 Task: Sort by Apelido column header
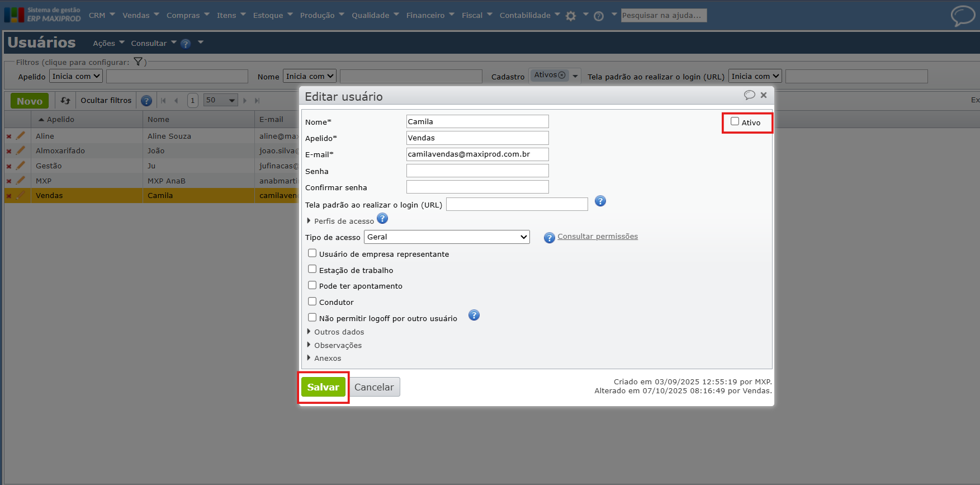[x=60, y=119]
